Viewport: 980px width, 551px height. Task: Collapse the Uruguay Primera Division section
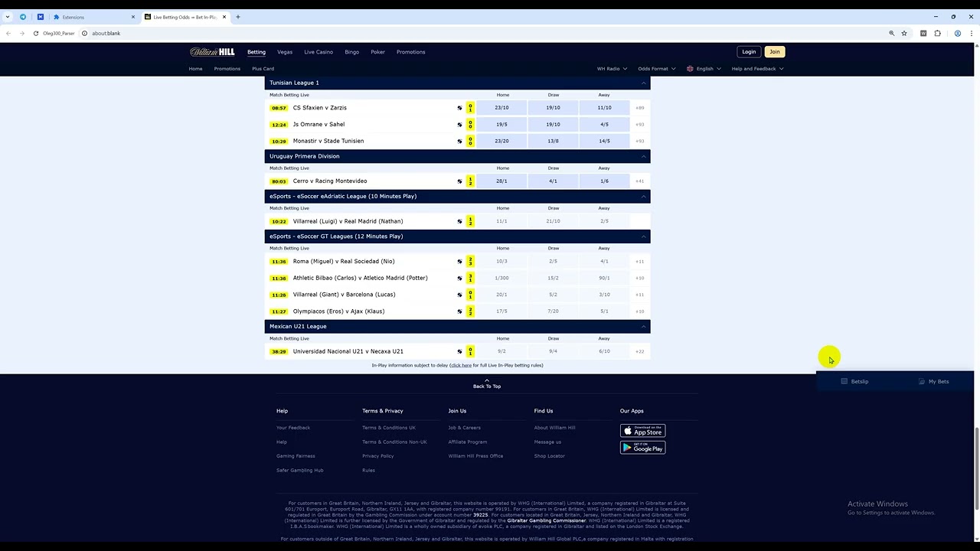tap(644, 156)
